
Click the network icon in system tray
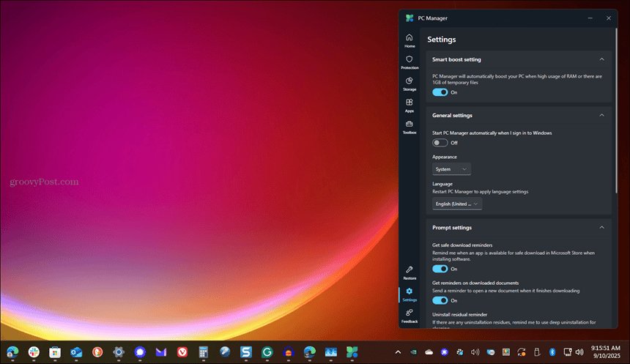tap(567, 352)
